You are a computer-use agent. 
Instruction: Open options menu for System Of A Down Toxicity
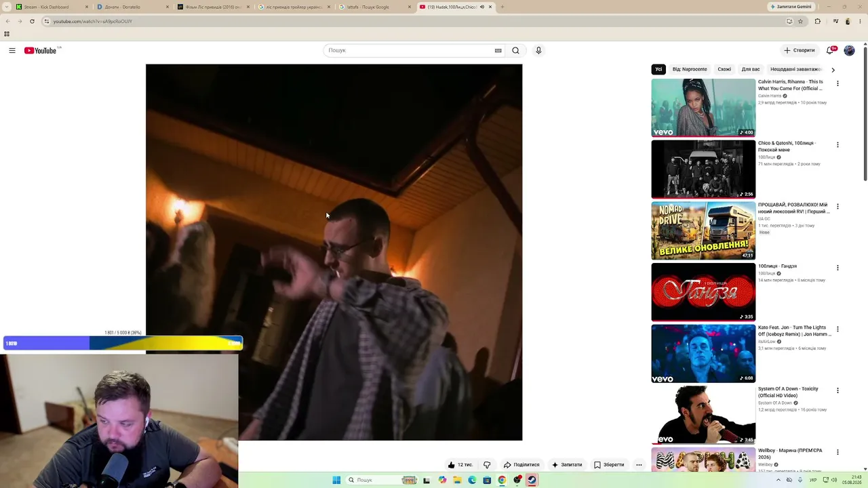[x=837, y=390]
